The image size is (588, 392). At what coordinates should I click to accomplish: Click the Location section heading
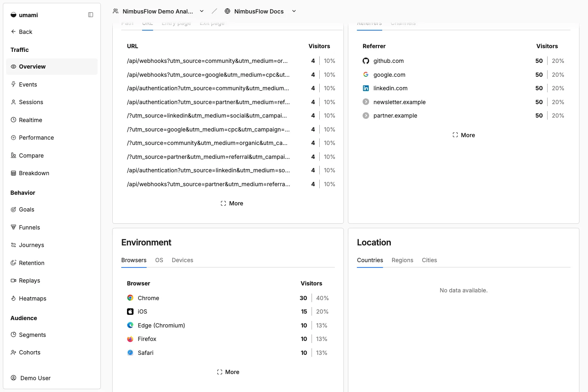pos(374,243)
